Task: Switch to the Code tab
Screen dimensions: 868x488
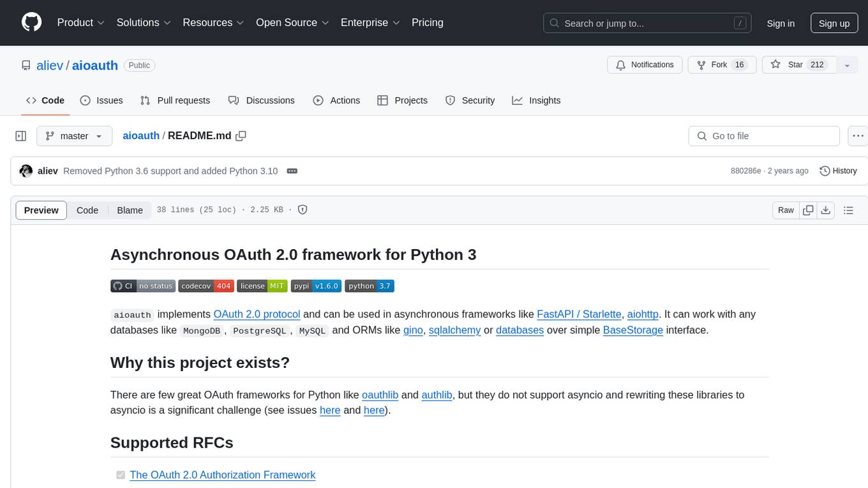Action: click(45, 100)
